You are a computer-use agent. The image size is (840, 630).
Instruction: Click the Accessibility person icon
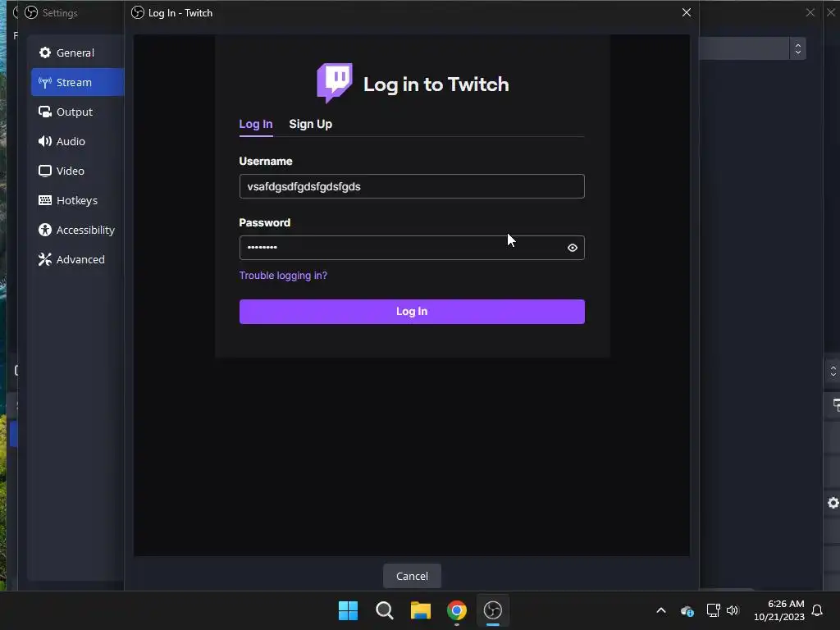pyautogui.click(x=45, y=230)
